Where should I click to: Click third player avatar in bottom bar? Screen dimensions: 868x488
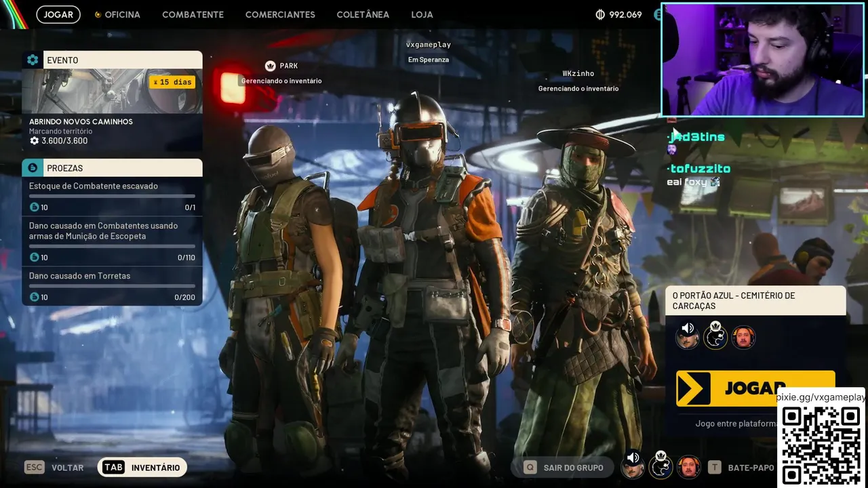(x=689, y=467)
